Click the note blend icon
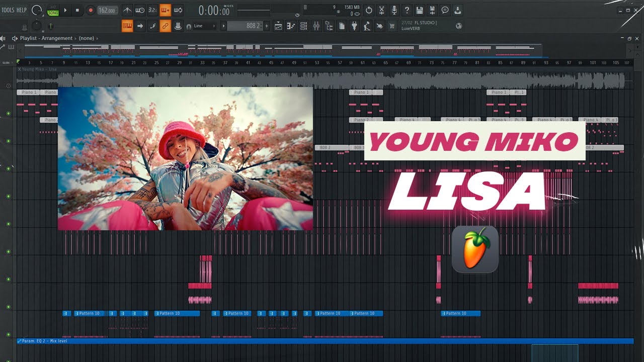The height and width of the screenshot is (362, 644). [152, 26]
